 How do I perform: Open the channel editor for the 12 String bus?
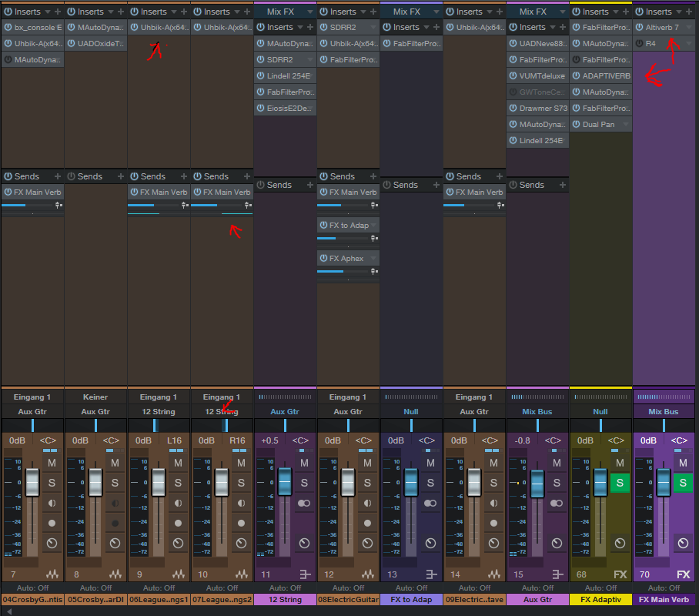304,544
